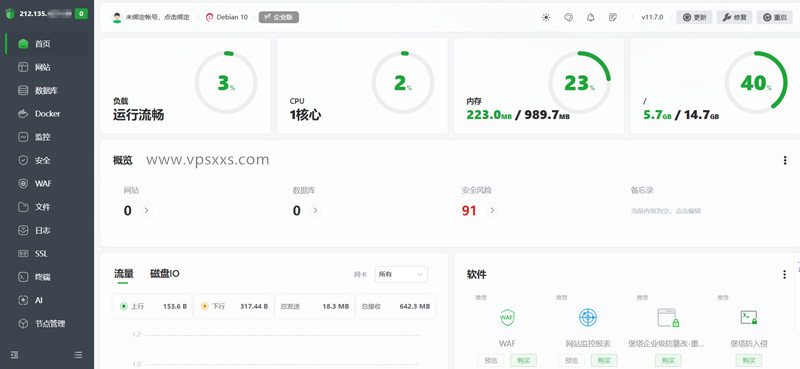
Task: Click the red 91 security risk number
Action: tap(469, 211)
